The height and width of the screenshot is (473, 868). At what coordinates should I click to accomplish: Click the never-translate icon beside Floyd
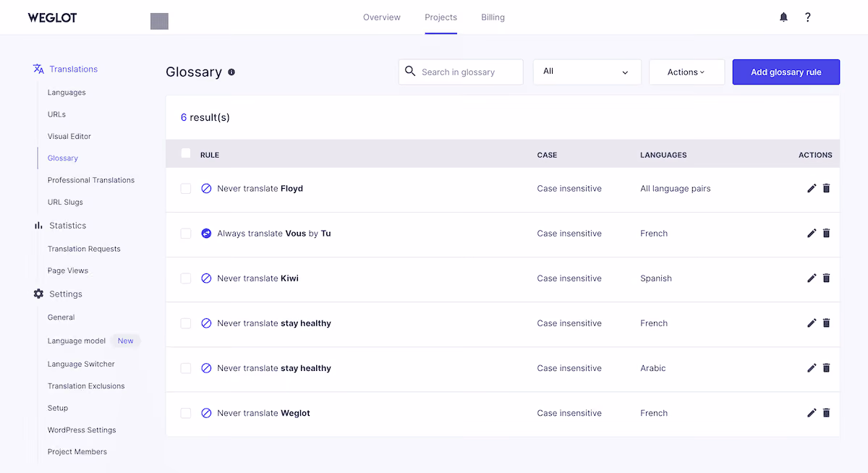206,189
